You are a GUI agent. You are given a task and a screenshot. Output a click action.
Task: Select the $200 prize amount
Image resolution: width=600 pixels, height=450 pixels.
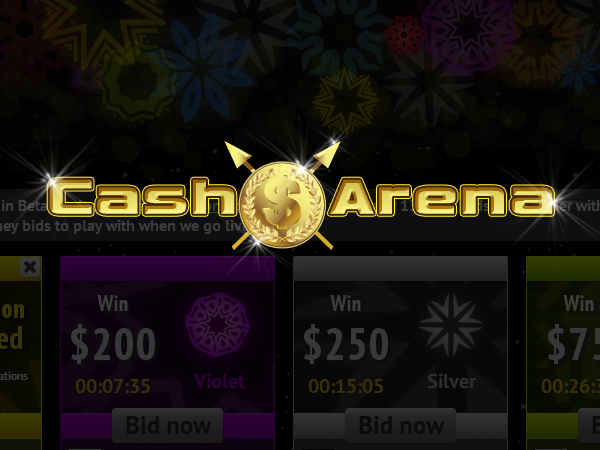[x=113, y=345]
